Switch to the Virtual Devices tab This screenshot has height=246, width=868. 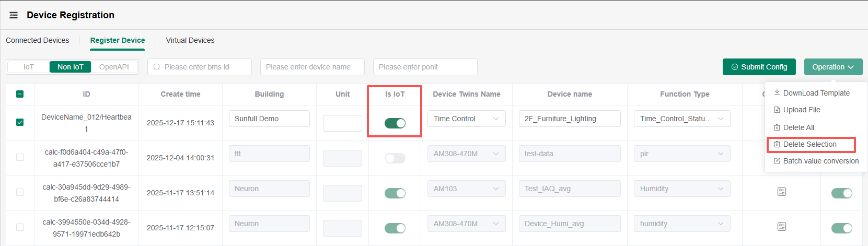pyautogui.click(x=190, y=40)
